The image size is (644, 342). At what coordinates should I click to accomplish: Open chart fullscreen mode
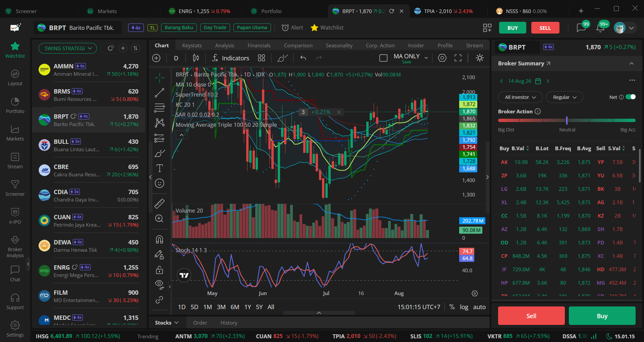click(x=458, y=58)
